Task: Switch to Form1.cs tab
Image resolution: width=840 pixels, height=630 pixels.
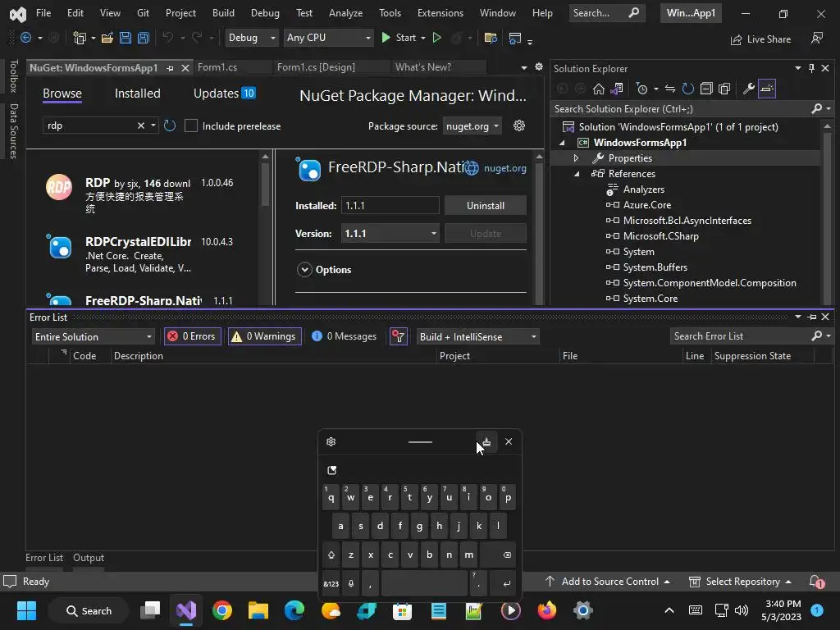Action: [x=217, y=67]
